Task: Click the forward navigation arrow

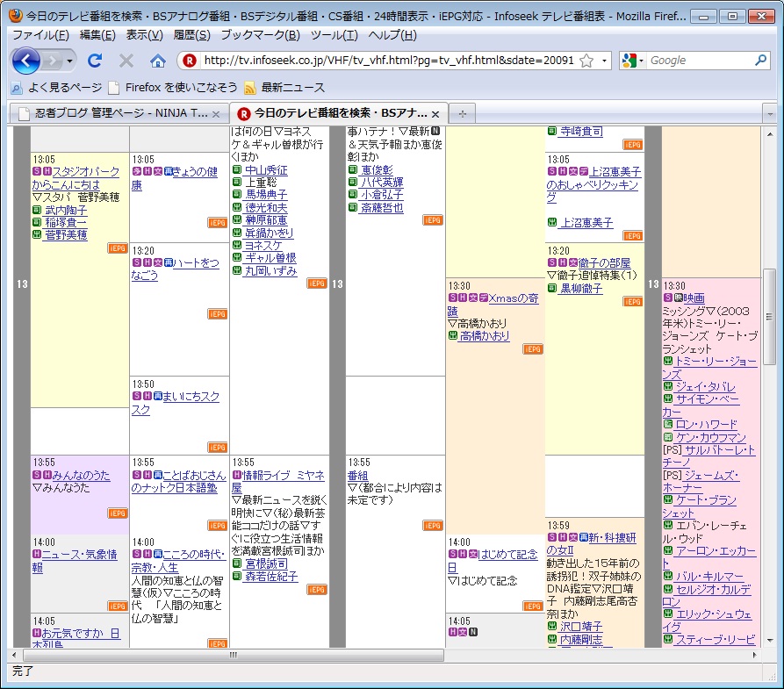Action: (x=52, y=61)
